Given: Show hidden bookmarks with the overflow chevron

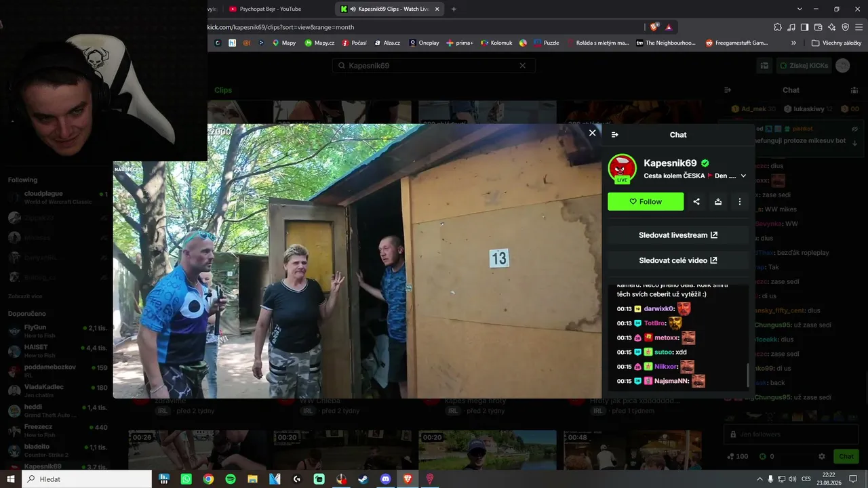Looking at the screenshot, I should click(x=793, y=43).
